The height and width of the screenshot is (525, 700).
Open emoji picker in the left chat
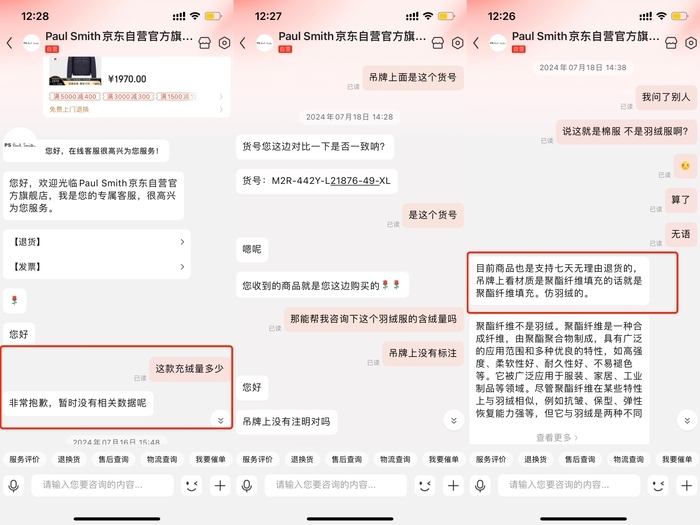192,485
